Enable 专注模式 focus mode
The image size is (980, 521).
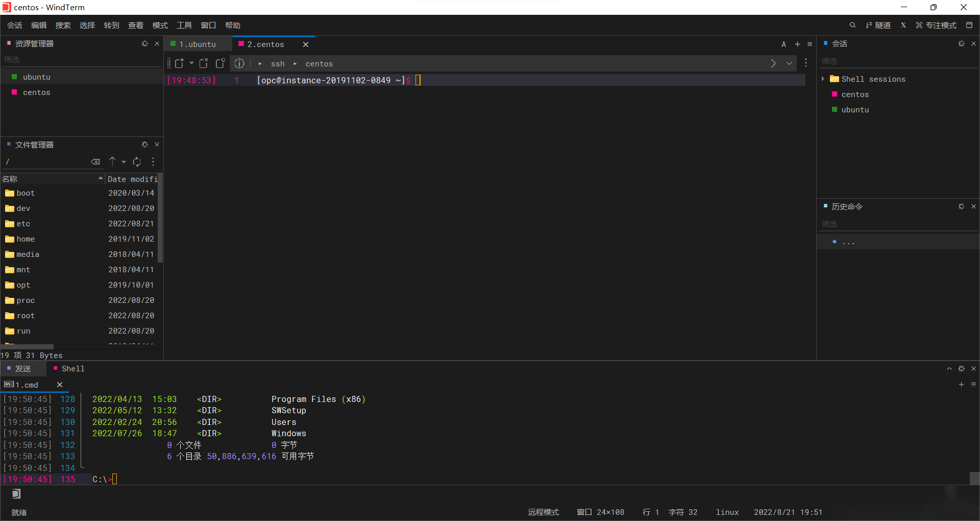click(x=936, y=25)
